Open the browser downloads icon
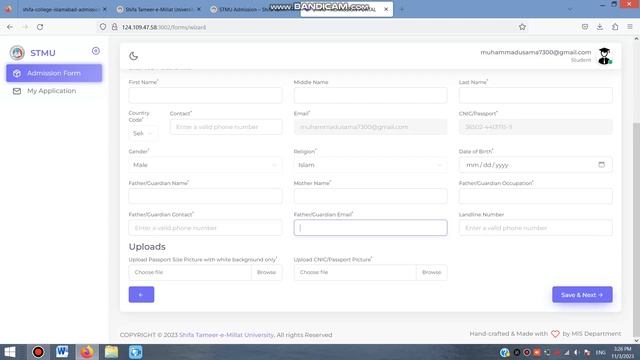 pyautogui.click(x=600, y=27)
